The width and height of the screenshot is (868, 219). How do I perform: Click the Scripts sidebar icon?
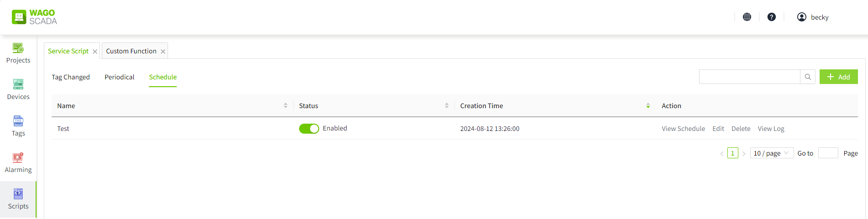[x=18, y=194]
